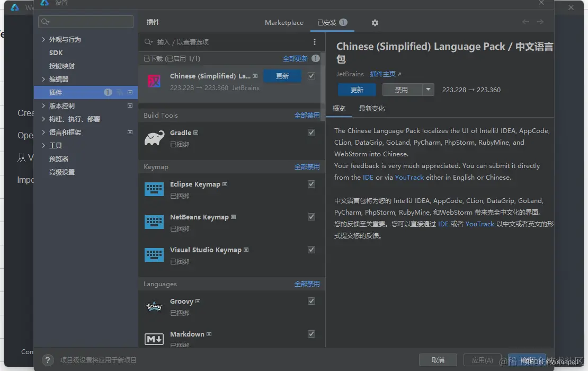Image resolution: width=588 pixels, height=371 pixels.
Task: Click 全部禁用 for Languages group
Action: (307, 284)
